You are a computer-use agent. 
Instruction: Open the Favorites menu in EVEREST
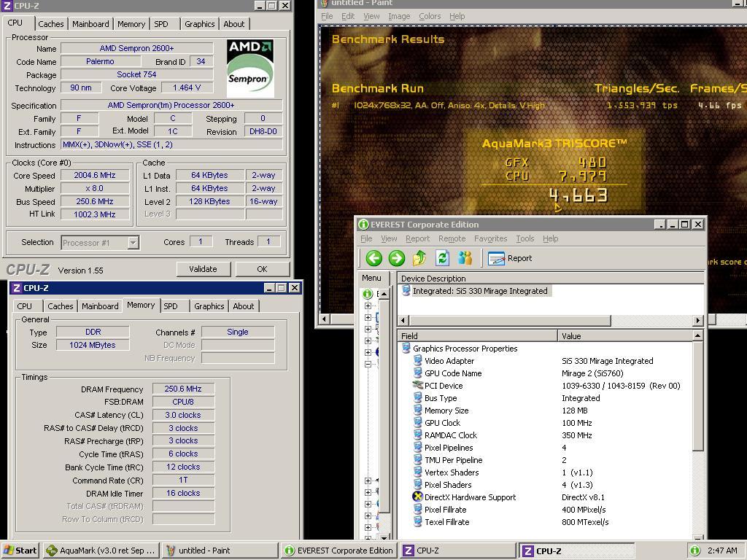491,238
